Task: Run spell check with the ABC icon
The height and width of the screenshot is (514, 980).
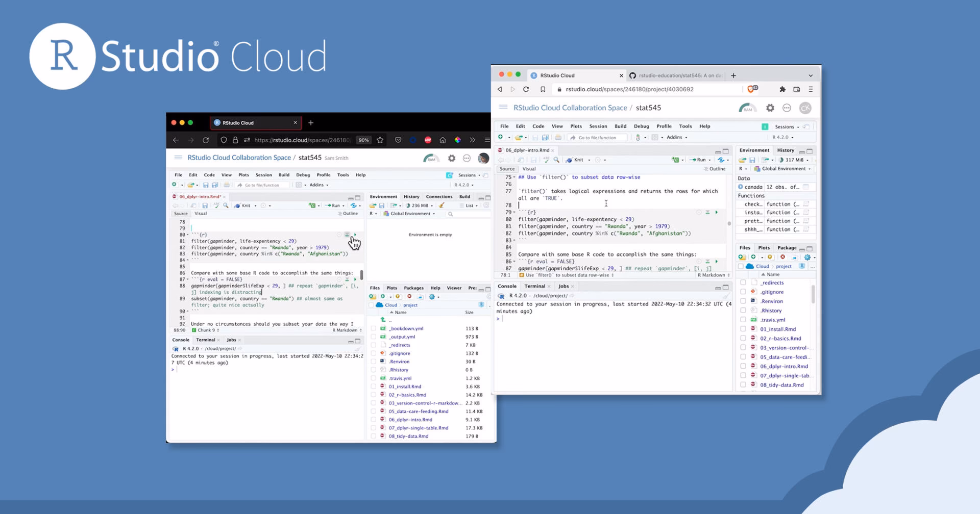Action: point(547,160)
